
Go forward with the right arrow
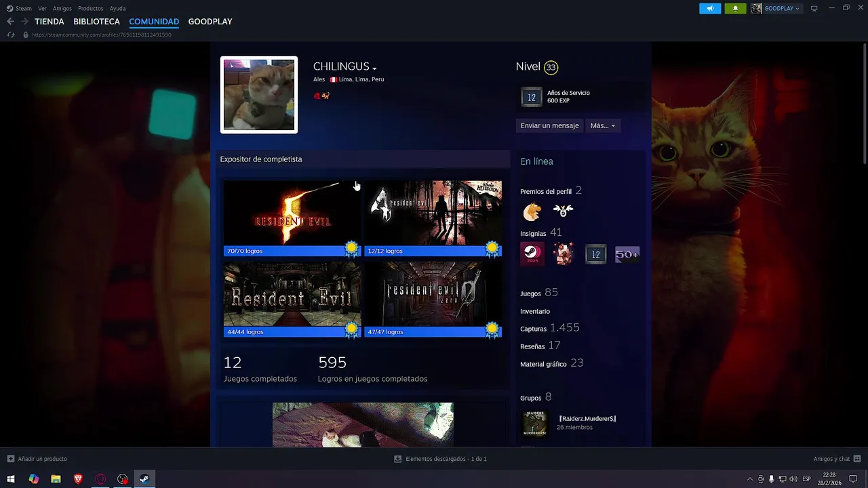click(x=24, y=22)
